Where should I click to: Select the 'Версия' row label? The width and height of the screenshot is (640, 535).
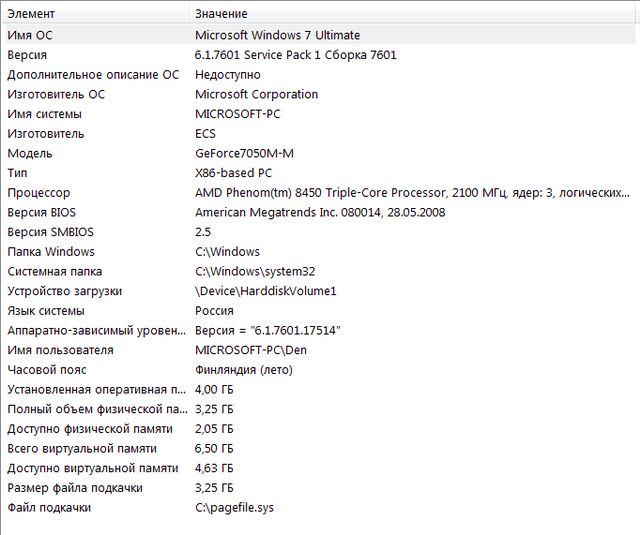coord(27,55)
